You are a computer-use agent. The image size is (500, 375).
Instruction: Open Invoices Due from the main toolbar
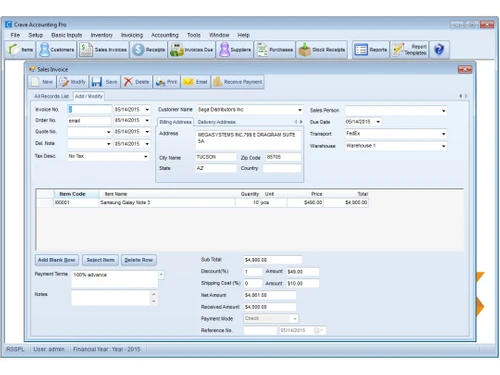coord(191,50)
